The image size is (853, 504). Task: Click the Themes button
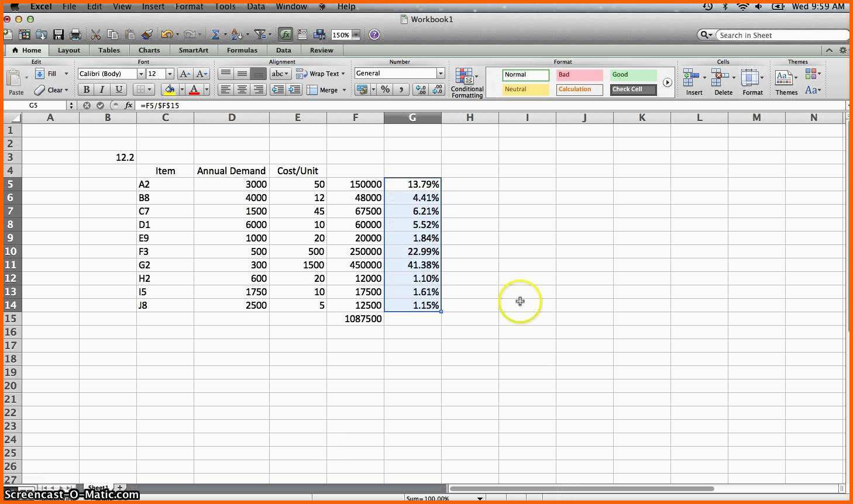click(x=786, y=82)
